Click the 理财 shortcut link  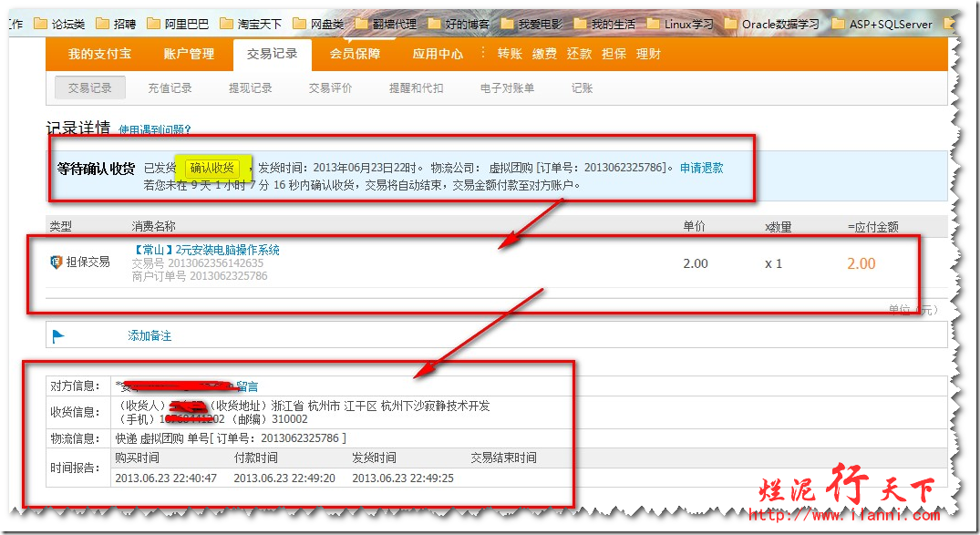(x=649, y=54)
